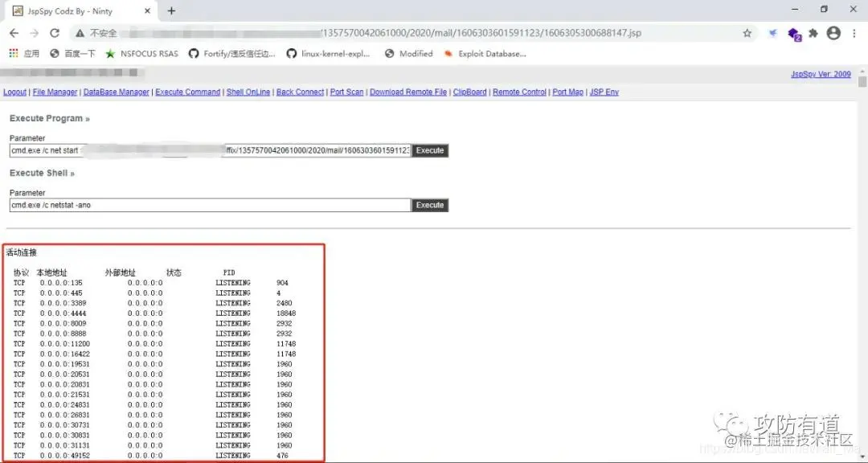Image resolution: width=868 pixels, height=463 pixels.
Task: Click the scrollbar up arrow
Action: coord(862,72)
